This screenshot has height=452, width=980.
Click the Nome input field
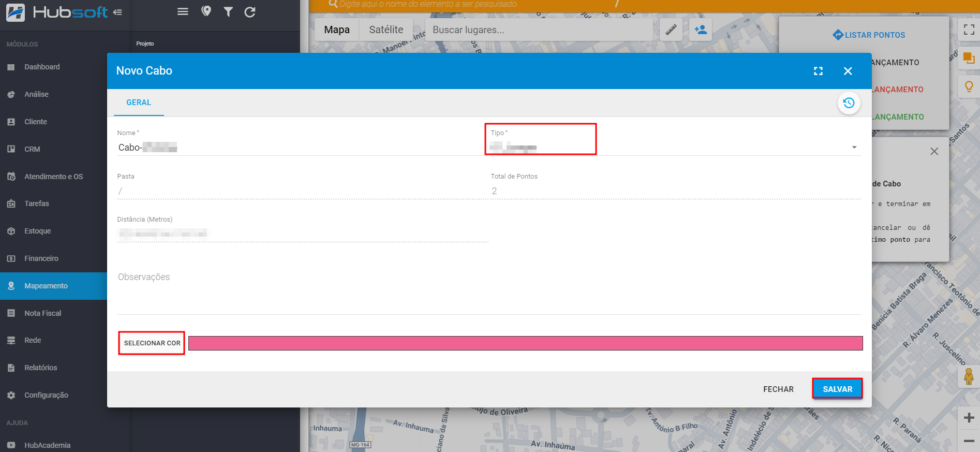(x=300, y=148)
